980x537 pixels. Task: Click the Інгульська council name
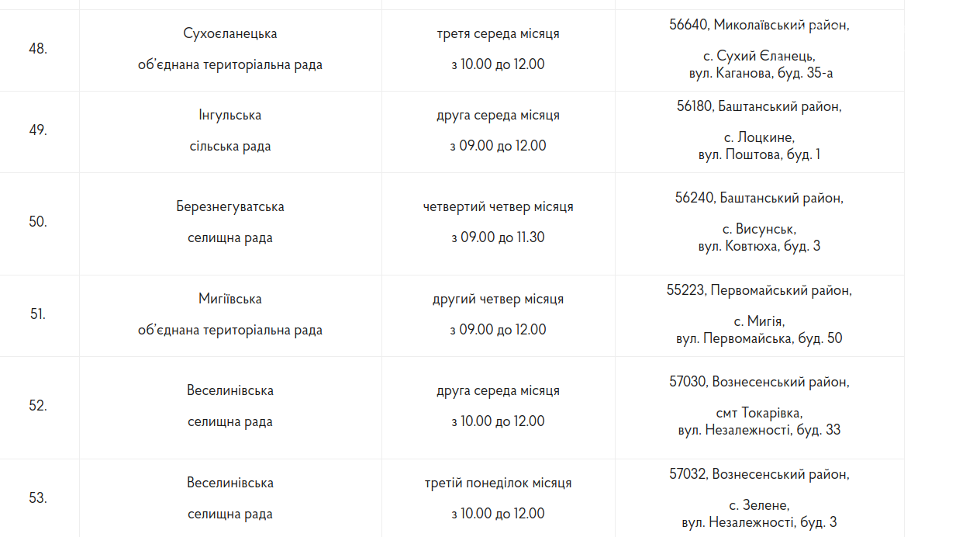230,116
